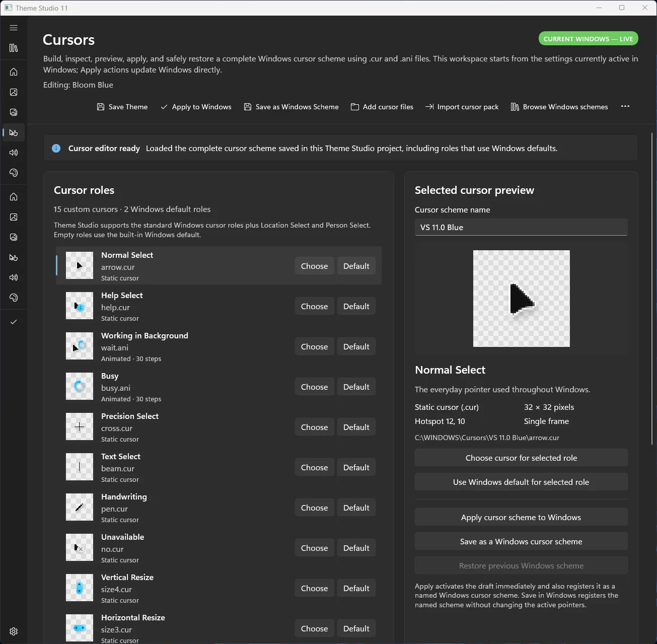Click Apply to Windows in the toolbar

click(x=196, y=107)
